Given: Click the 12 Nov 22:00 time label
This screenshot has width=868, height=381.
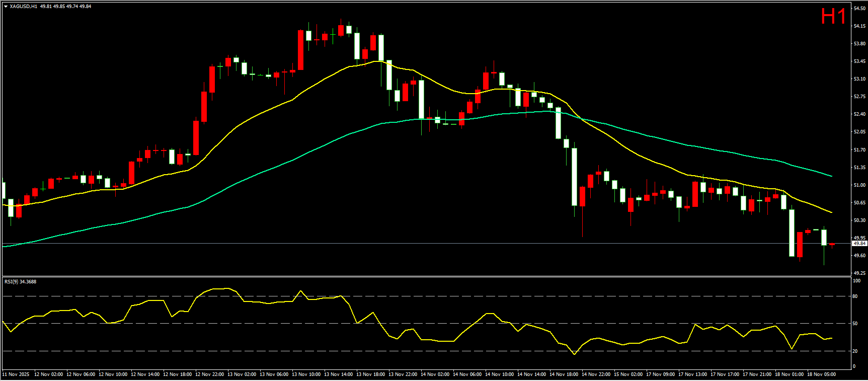Looking at the screenshot, I should [x=209, y=374].
